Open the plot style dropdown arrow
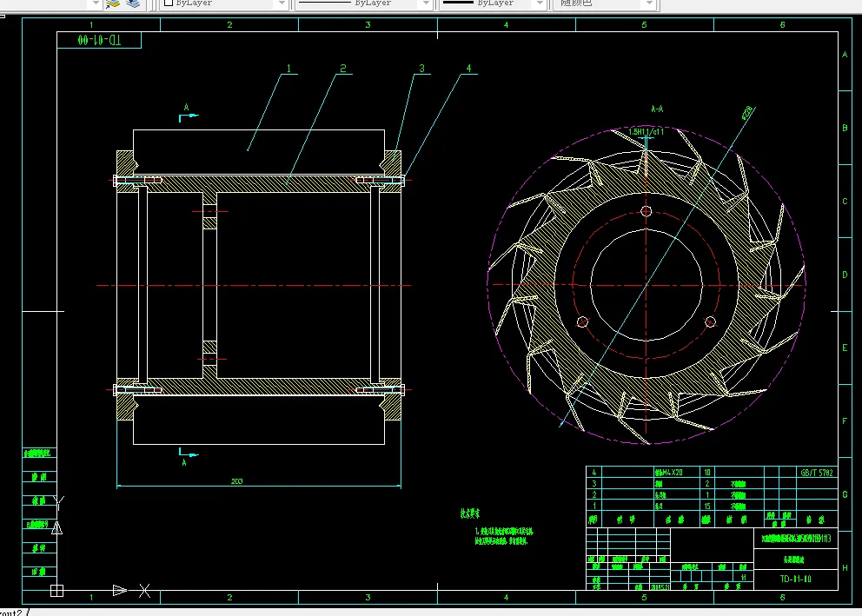 pos(649,3)
